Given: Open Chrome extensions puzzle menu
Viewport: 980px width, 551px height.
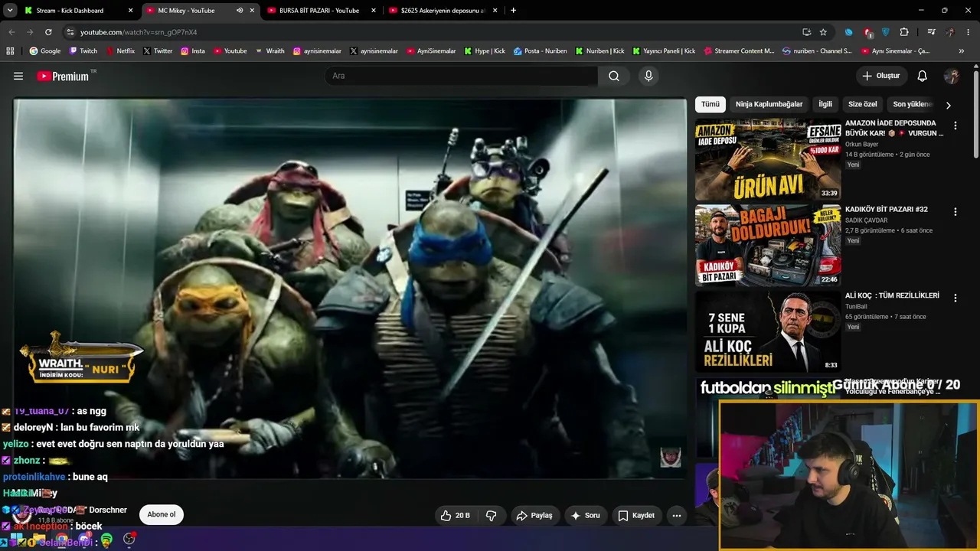Looking at the screenshot, I should (x=904, y=32).
